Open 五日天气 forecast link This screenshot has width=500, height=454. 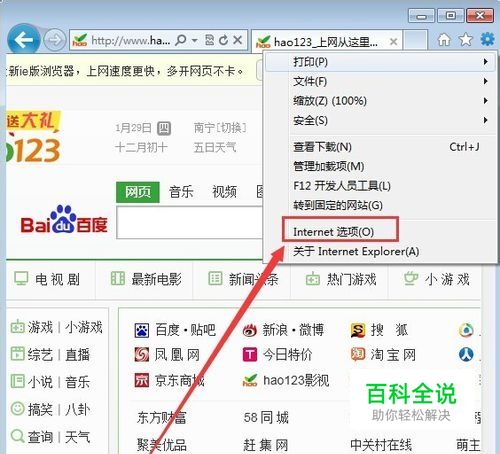pos(215,147)
